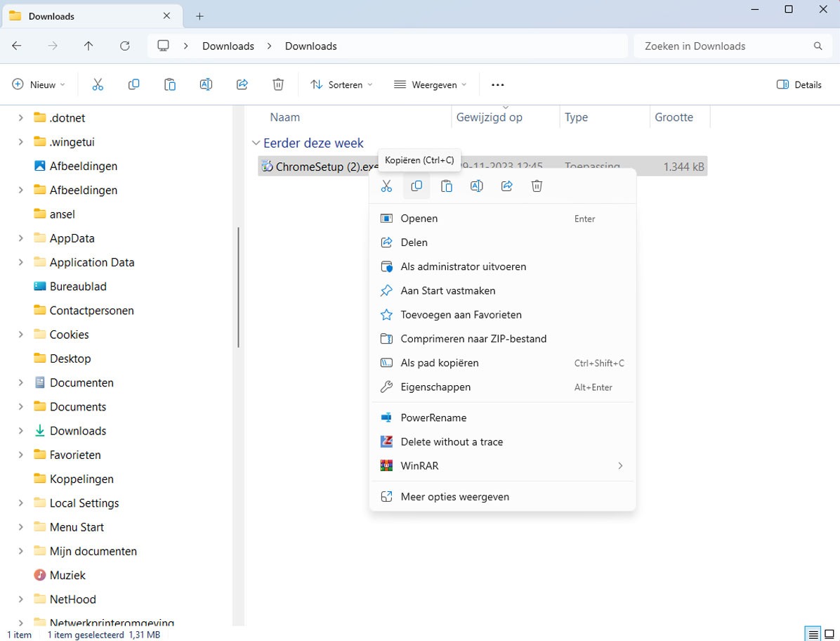Screen dimensions: 840x641
Task: Click the Rename icon in the context menu
Action: 476,186
